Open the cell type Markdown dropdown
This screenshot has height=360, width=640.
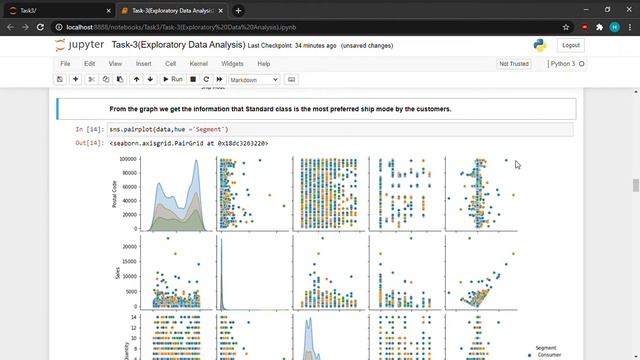pyautogui.click(x=254, y=80)
